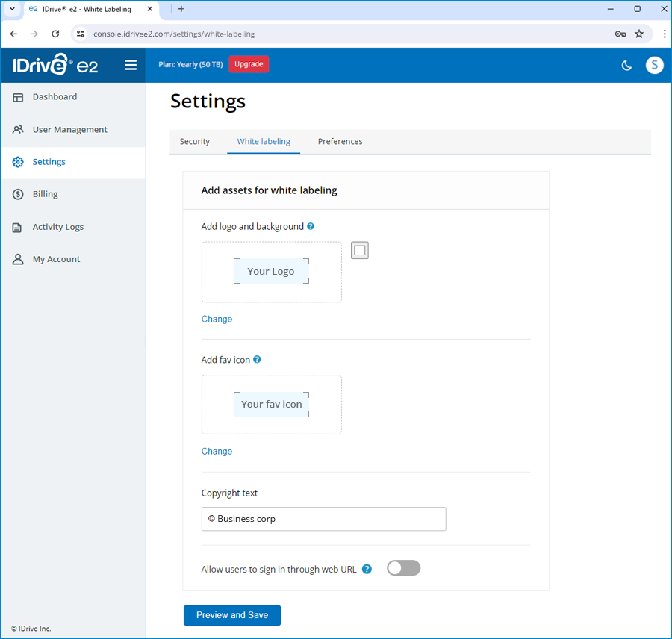Switch to dark mode moon icon
The height and width of the screenshot is (639, 672).
tap(626, 65)
